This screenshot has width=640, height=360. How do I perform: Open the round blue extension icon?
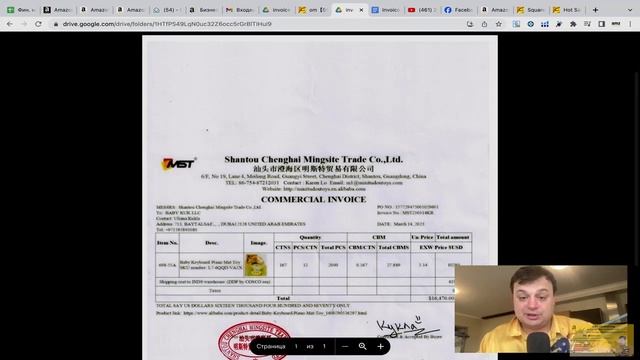click(530, 24)
